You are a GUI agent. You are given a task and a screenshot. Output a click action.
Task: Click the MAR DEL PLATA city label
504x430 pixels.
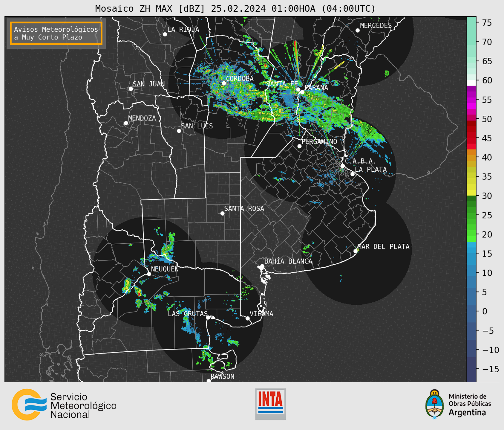tap(384, 246)
